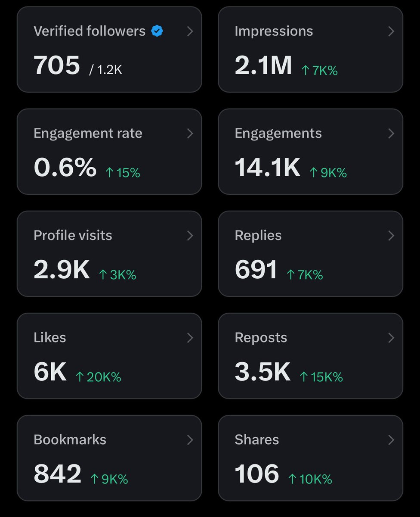This screenshot has height=517, width=420.
Task: Open the Profile visits label
Action: [x=73, y=235]
